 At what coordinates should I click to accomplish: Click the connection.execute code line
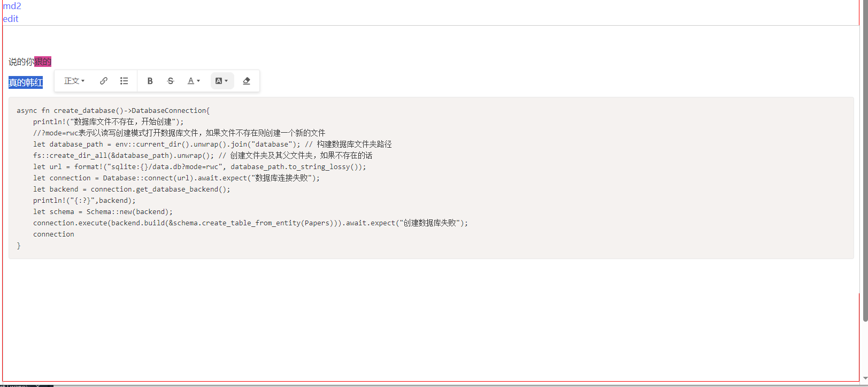250,223
